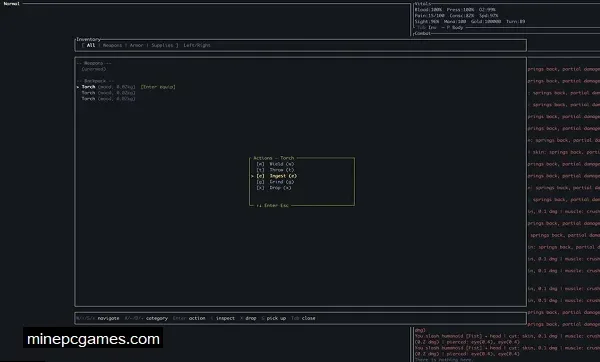
Task: Click the Enter action hint in footer
Action: pyautogui.click(x=189, y=318)
